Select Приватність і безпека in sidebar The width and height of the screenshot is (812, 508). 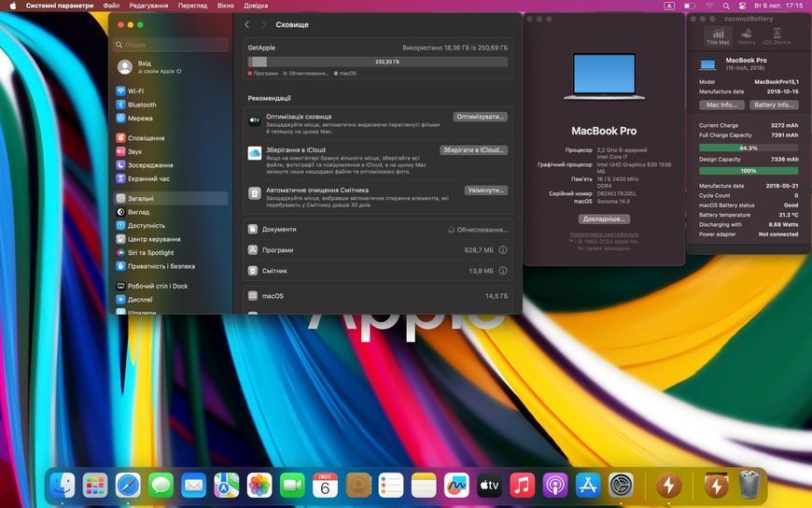(x=171, y=266)
